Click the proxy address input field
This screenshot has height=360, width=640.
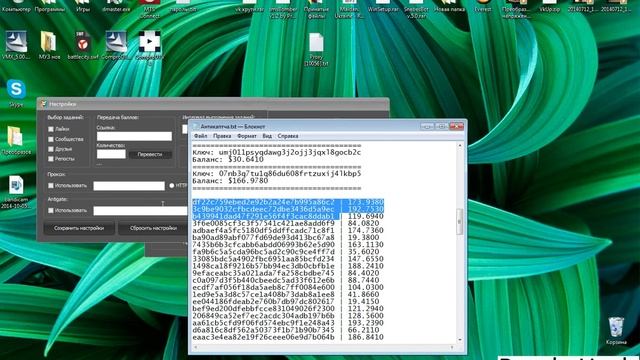point(129,186)
